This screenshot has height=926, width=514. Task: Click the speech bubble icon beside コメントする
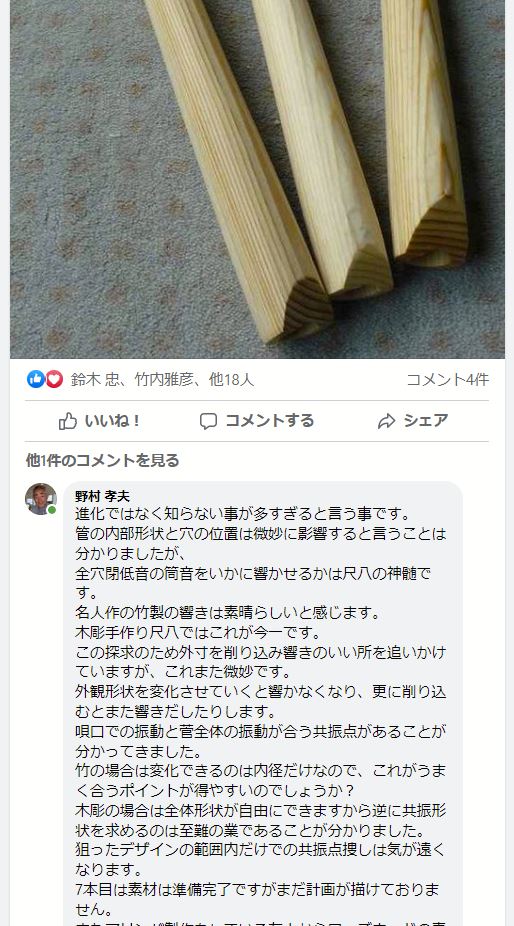209,421
